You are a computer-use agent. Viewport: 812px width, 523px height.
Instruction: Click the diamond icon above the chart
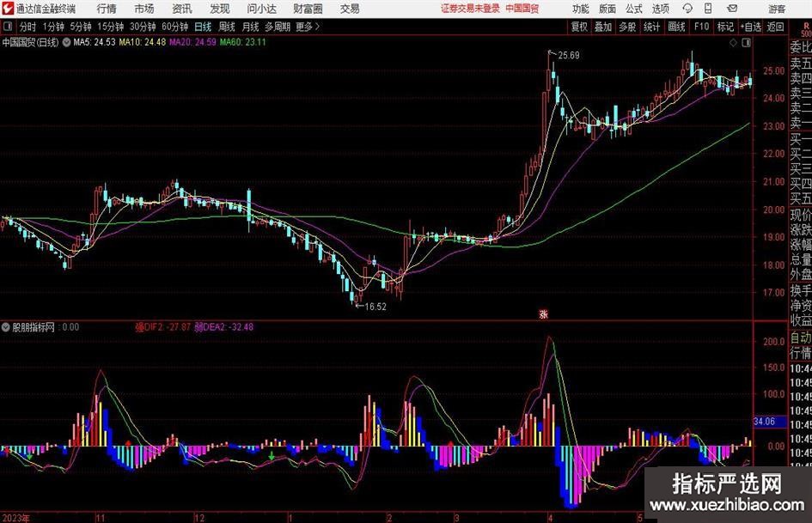(x=733, y=43)
